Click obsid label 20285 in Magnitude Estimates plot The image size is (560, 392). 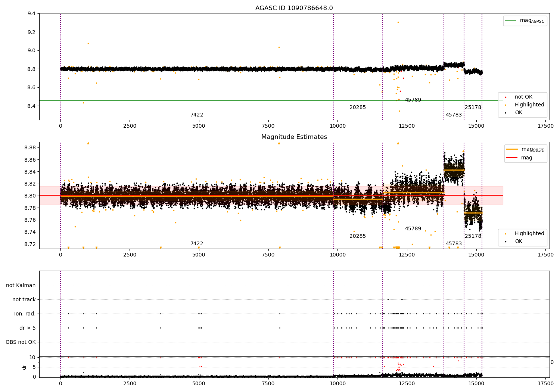358,236
